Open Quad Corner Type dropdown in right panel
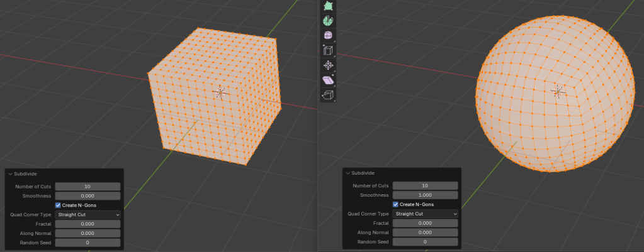The height and width of the screenshot is (252, 644). coord(425,214)
